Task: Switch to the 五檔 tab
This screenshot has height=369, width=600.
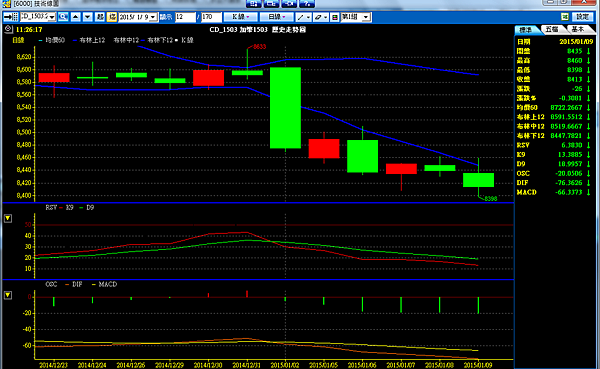Action: (552, 29)
